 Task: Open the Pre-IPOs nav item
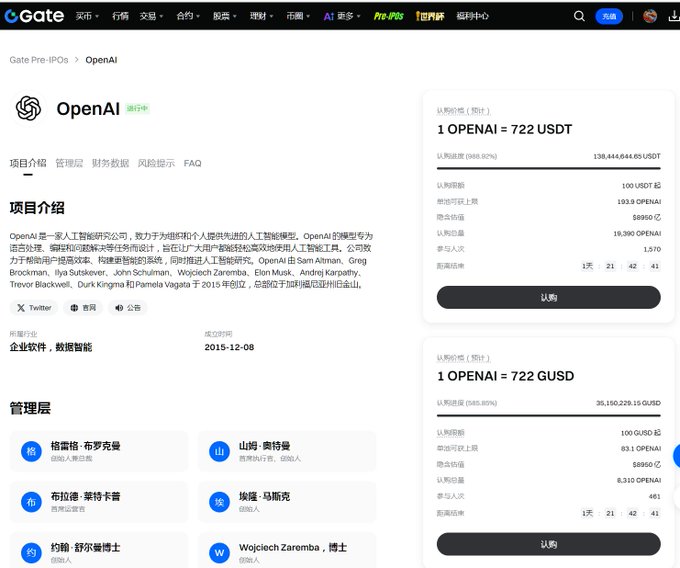[x=389, y=16]
